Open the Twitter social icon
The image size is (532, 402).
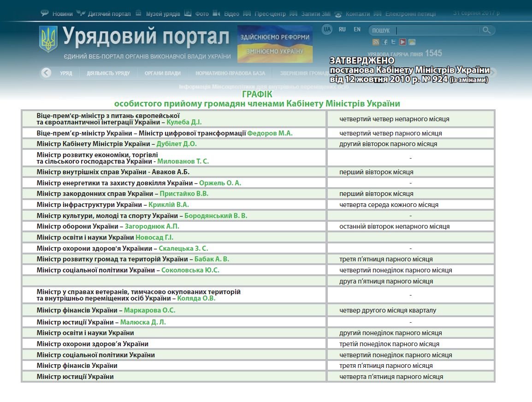click(393, 42)
